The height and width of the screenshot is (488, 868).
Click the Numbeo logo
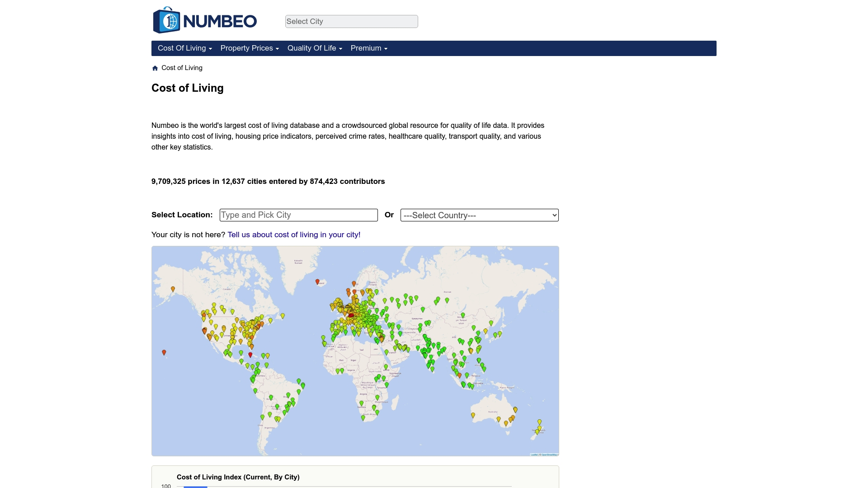tap(204, 20)
